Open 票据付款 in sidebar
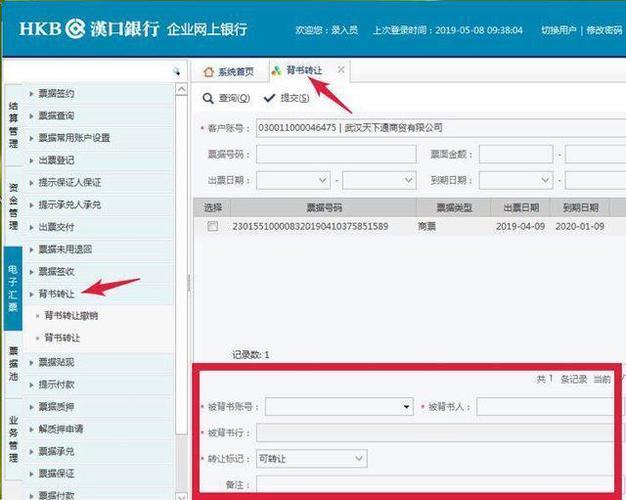 tap(56, 496)
